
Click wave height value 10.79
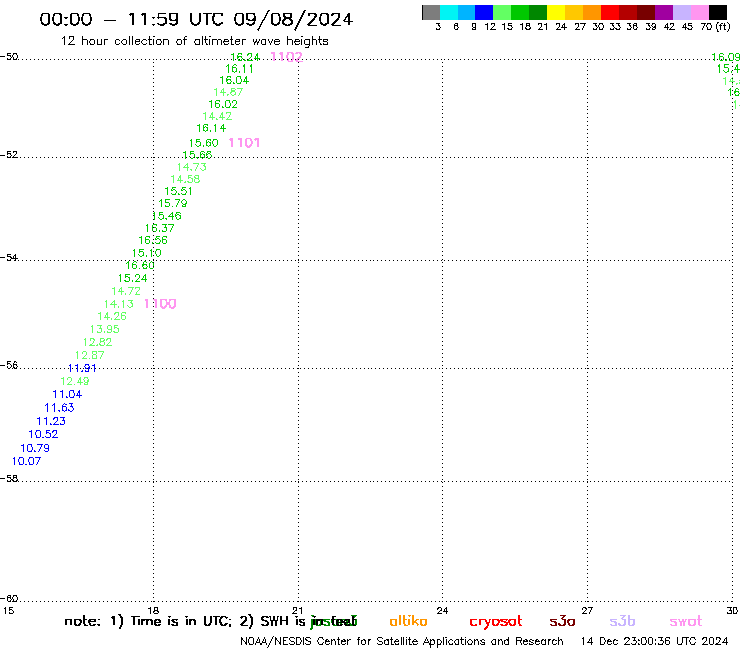35,448
